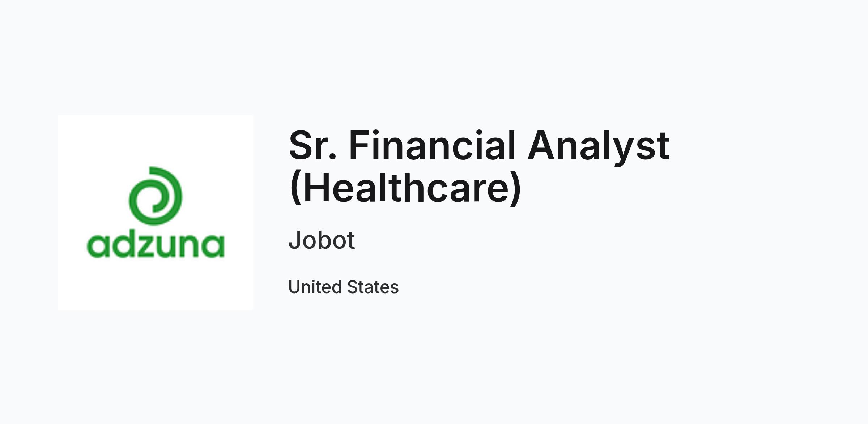Click the white space below adzuna wordmark
868x424 pixels.
coord(156,284)
